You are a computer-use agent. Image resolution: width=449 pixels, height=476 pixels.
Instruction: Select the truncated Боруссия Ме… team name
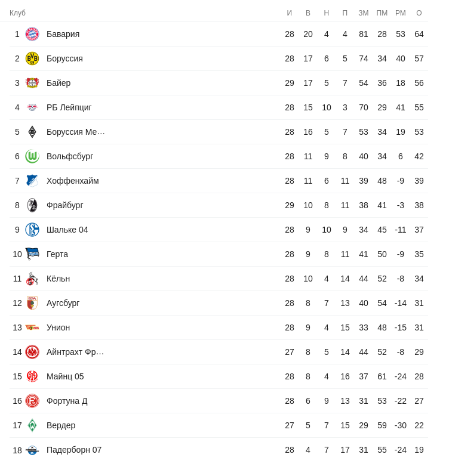point(75,132)
